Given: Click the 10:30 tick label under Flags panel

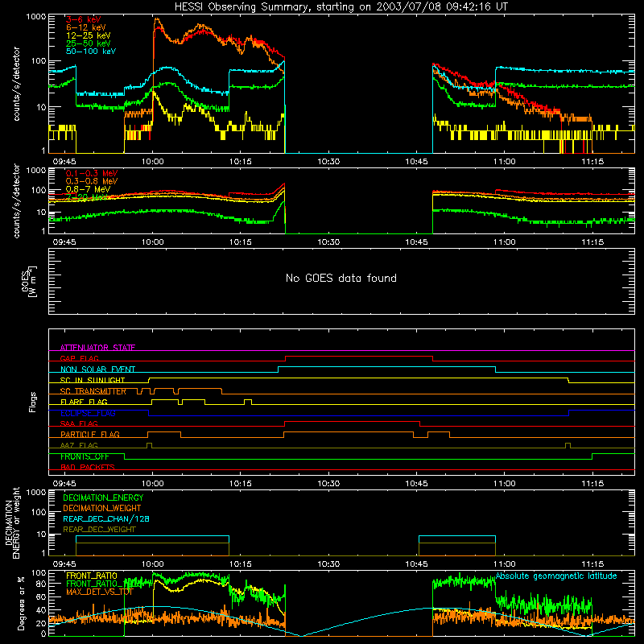Looking at the screenshot, I should pos(328,484).
